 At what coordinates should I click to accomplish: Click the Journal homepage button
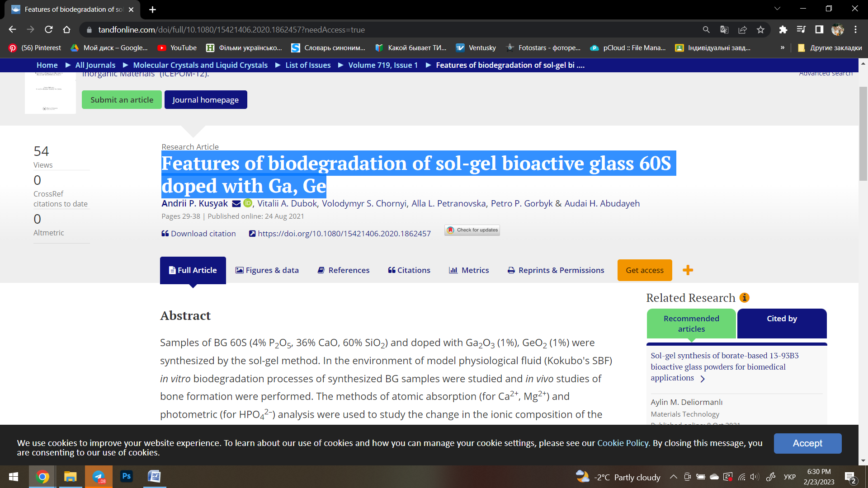point(206,100)
